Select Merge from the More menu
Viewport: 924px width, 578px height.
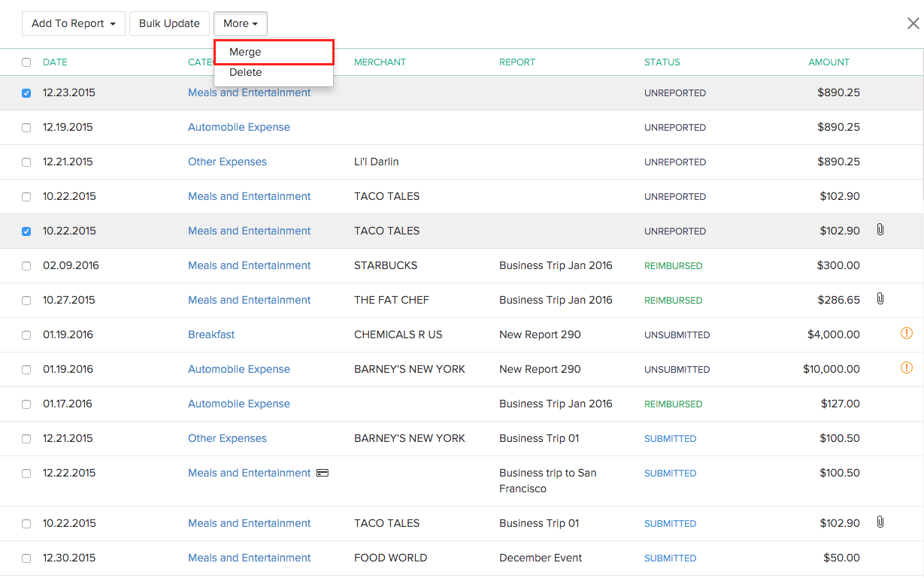click(244, 52)
